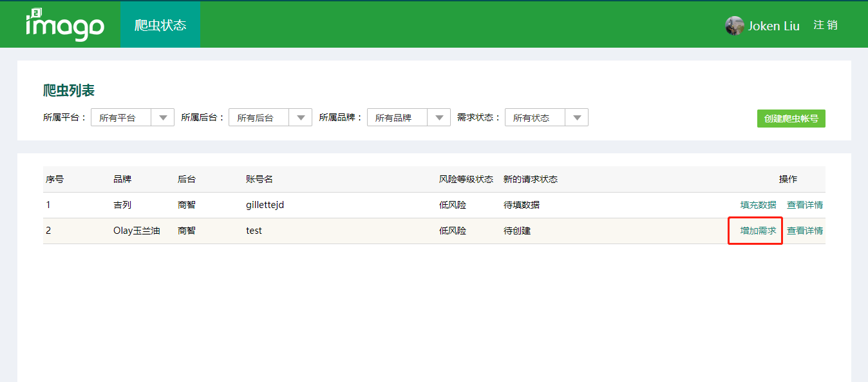Open the 所属品牌 dropdown arrow
868x382 pixels.
[x=439, y=118]
